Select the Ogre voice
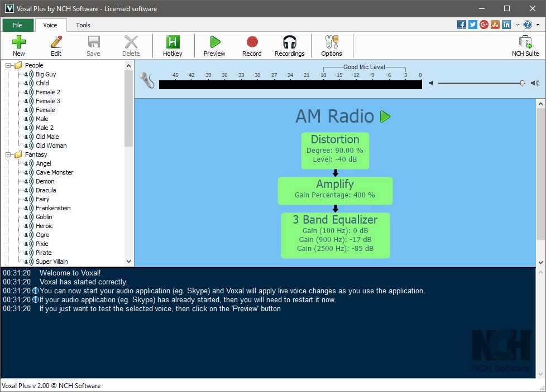The width and height of the screenshot is (546, 392). pyautogui.click(x=42, y=235)
